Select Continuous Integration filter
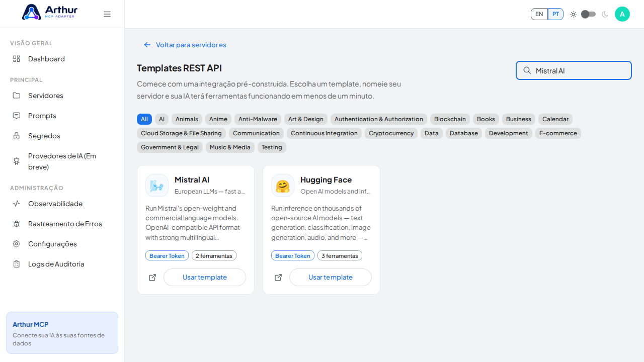Viewport: 644px width, 362px height. [324, 133]
